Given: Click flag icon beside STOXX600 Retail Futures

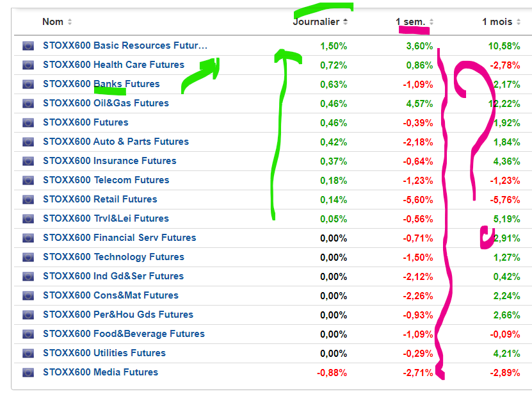Looking at the screenshot, I should pos(28,199).
